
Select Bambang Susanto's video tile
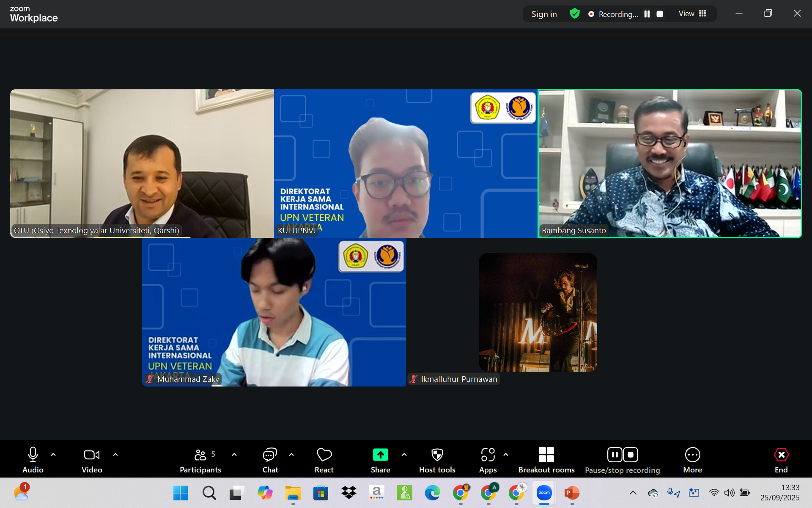click(x=669, y=163)
